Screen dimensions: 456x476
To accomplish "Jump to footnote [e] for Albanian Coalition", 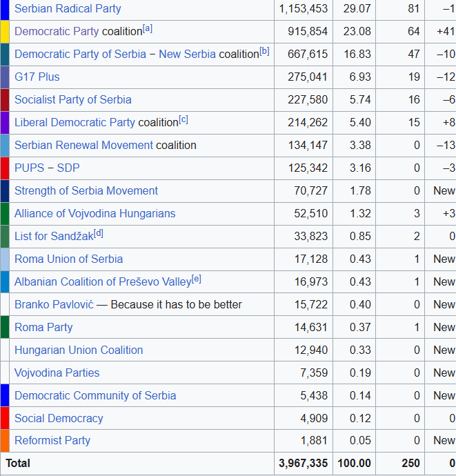I will point(196,279).
